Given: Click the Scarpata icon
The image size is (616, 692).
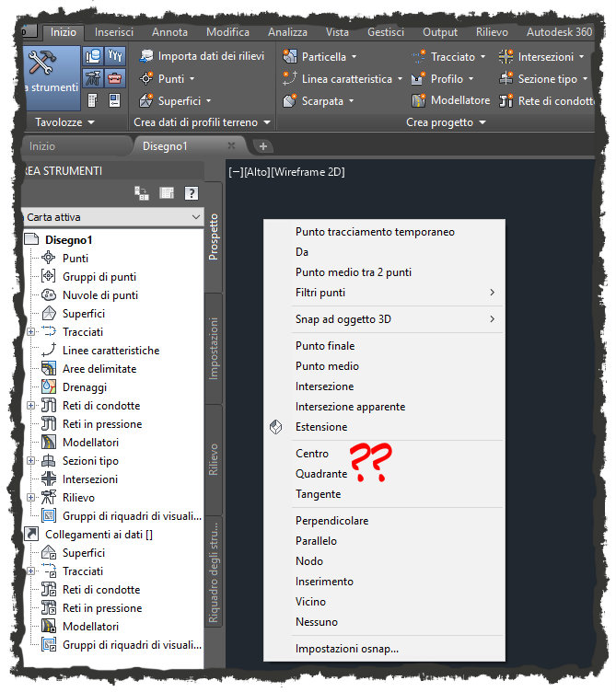Looking at the screenshot, I should coord(290,100).
